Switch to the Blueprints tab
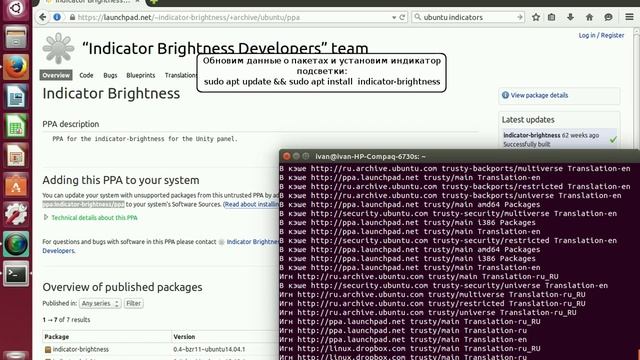Image resolution: width=640 pixels, height=360 pixels. pyautogui.click(x=141, y=75)
